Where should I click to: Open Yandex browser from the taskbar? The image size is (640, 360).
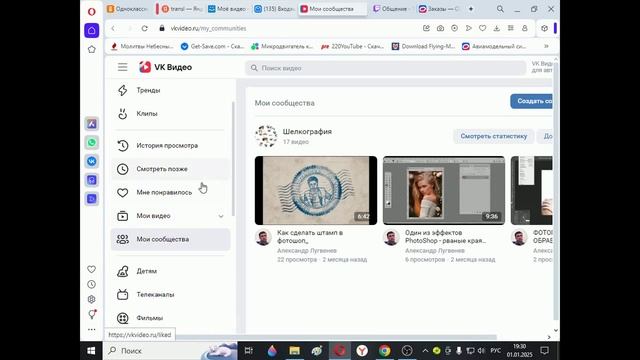click(362, 351)
